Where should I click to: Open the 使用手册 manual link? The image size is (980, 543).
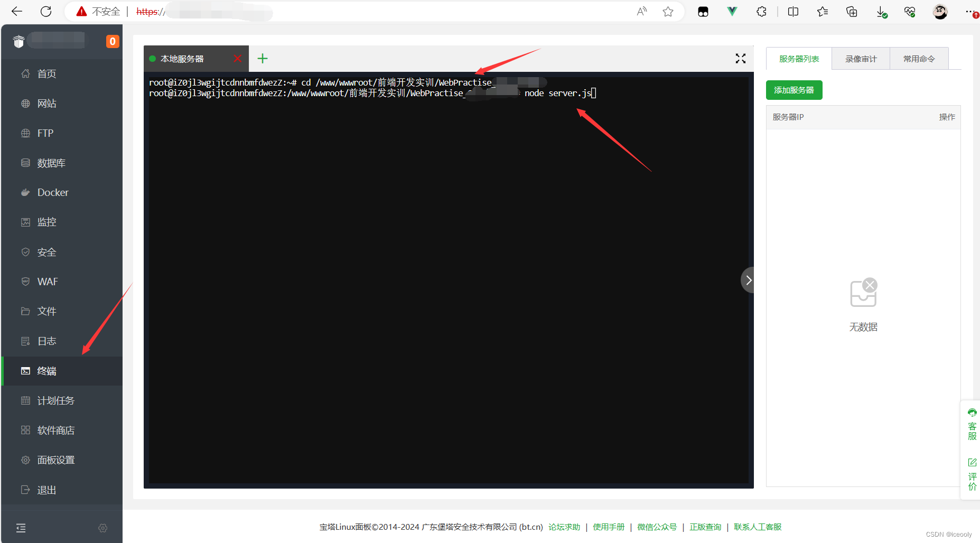tap(609, 527)
